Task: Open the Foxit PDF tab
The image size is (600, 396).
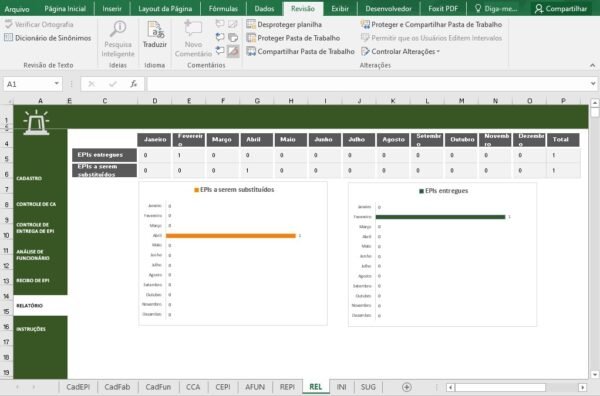Action: [x=443, y=8]
